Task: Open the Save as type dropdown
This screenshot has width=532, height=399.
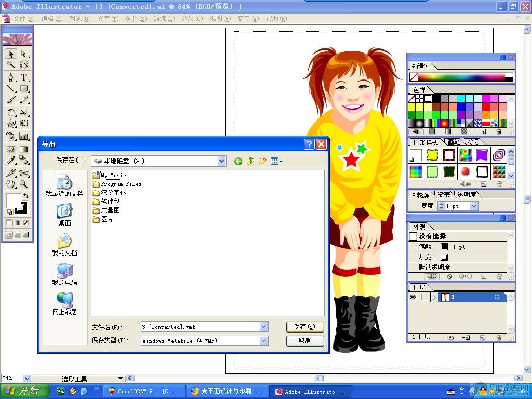Action: [263, 340]
